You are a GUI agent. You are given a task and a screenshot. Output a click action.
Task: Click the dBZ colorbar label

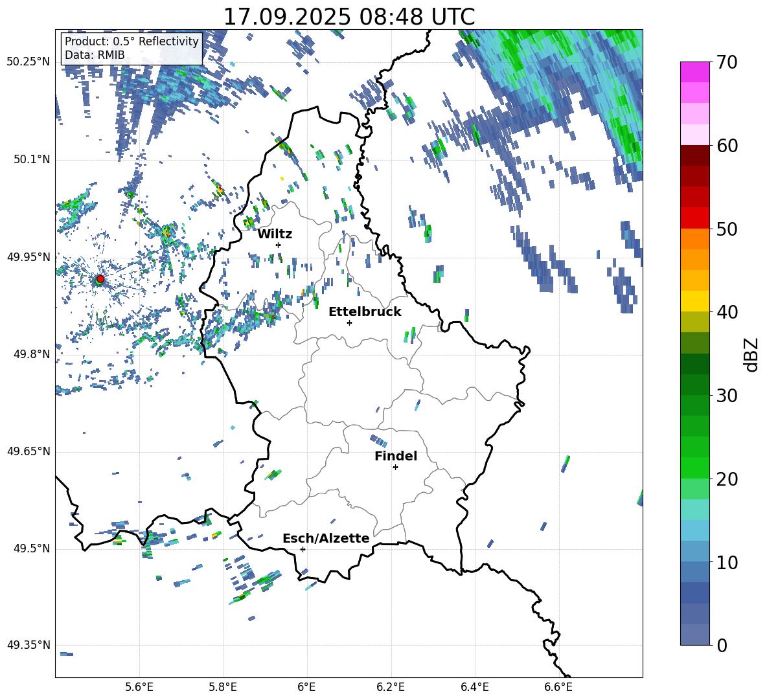click(x=752, y=354)
